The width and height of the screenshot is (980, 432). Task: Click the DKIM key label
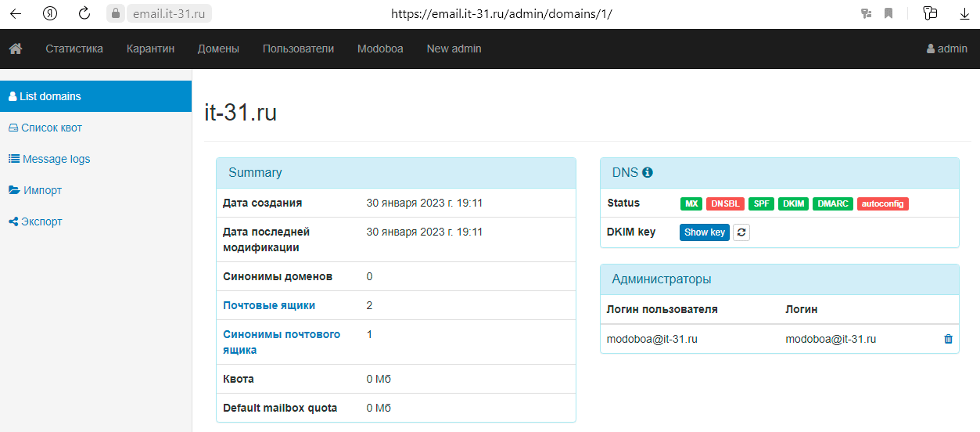pyautogui.click(x=631, y=232)
